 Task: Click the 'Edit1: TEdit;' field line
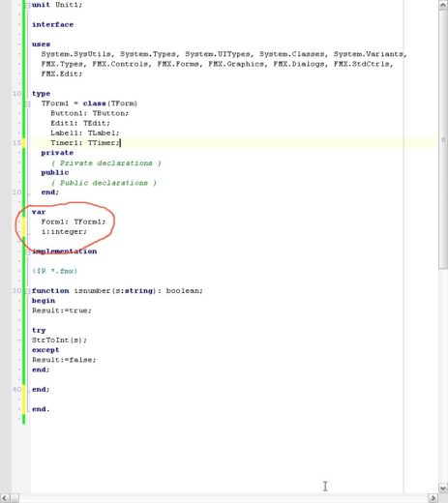click(x=80, y=123)
